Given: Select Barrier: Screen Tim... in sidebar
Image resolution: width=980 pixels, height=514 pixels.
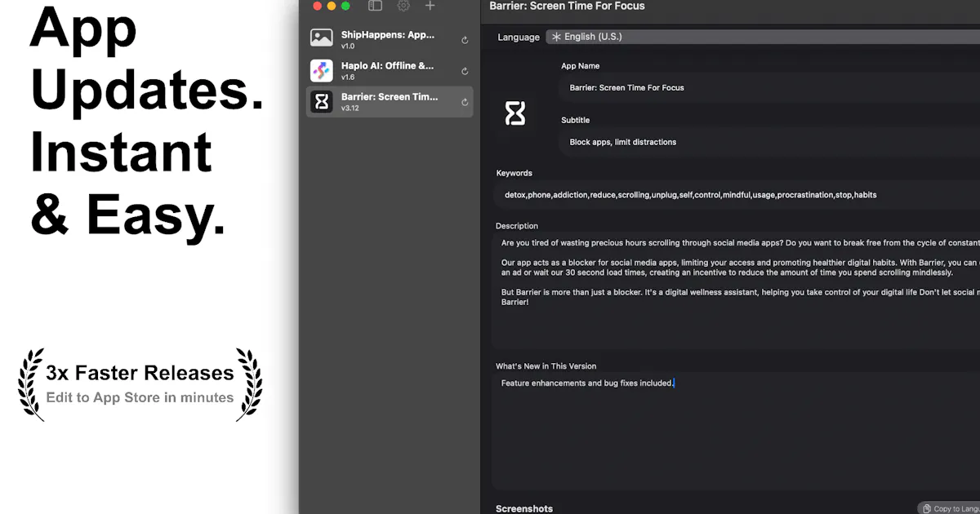Looking at the screenshot, I should point(390,101).
